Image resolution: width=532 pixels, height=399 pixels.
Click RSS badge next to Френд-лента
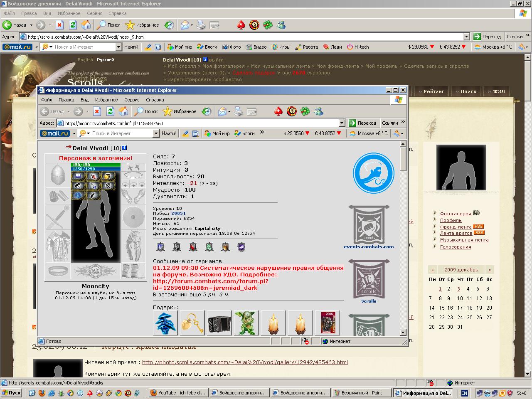tap(479, 227)
